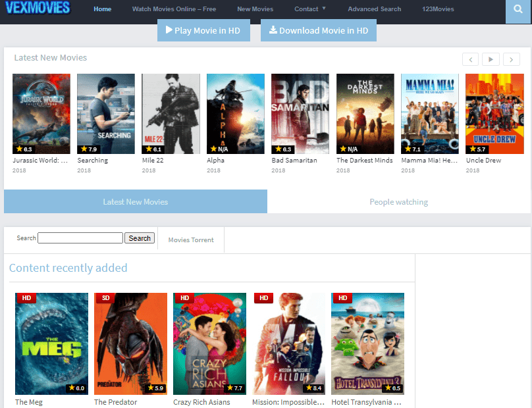The image size is (532, 408).
Task: Open The Predator poster thumbnail
Action: [130, 344]
